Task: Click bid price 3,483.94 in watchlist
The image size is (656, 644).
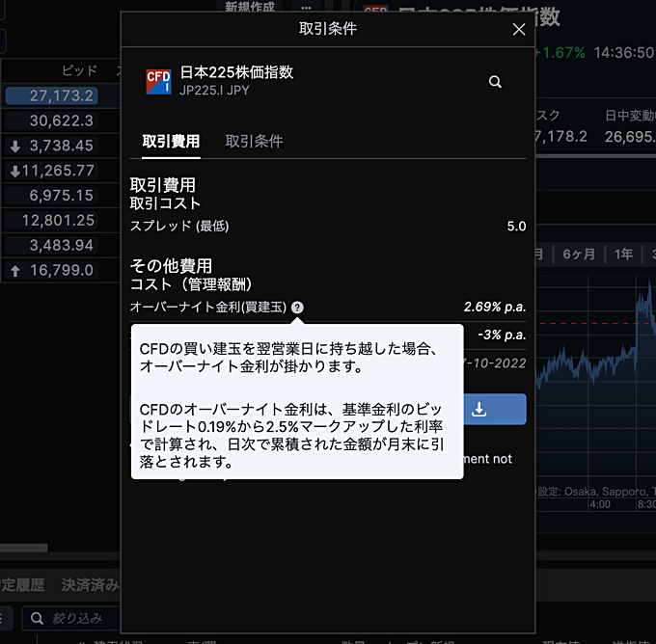Action: [52, 245]
